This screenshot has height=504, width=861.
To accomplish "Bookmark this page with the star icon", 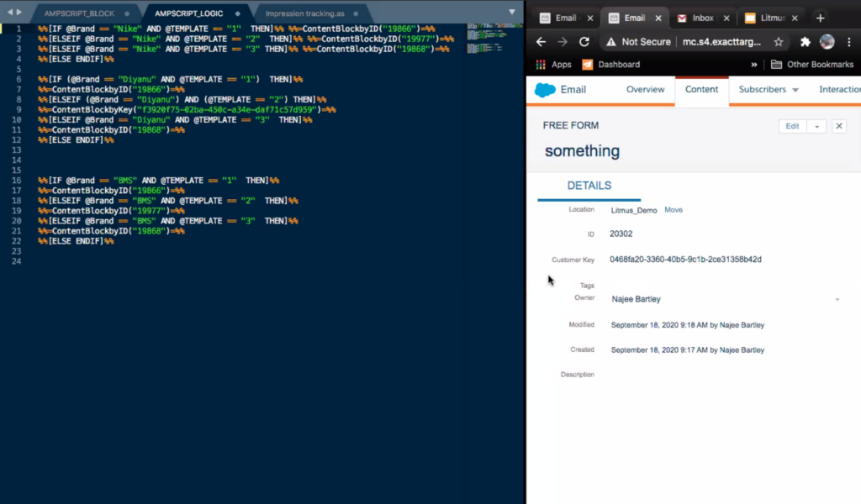I will click(779, 41).
